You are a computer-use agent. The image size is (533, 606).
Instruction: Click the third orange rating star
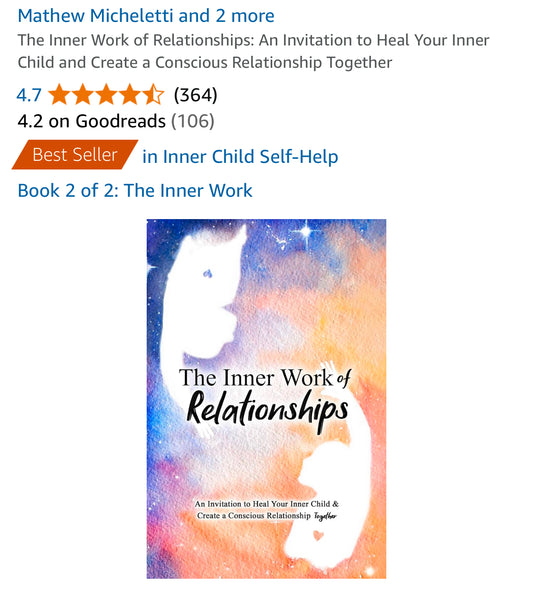click(x=107, y=95)
